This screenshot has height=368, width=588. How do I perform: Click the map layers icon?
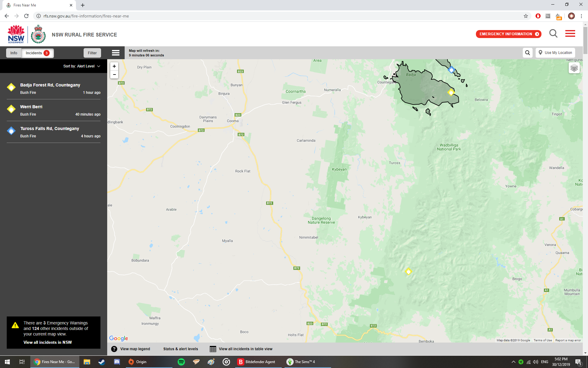click(x=573, y=68)
